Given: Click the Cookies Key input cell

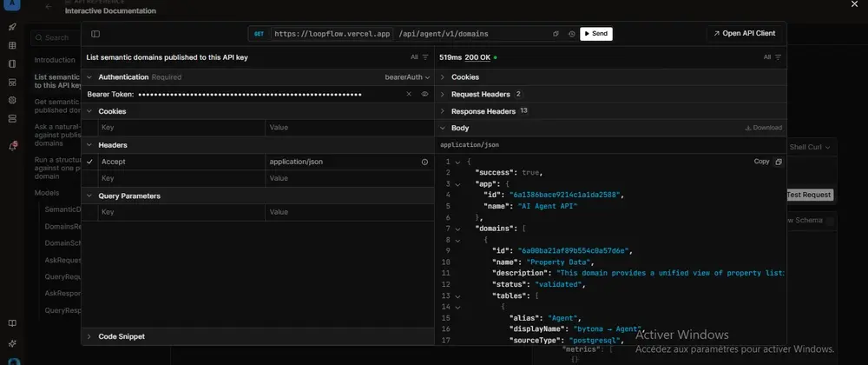Looking at the screenshot, I should 181,128.
